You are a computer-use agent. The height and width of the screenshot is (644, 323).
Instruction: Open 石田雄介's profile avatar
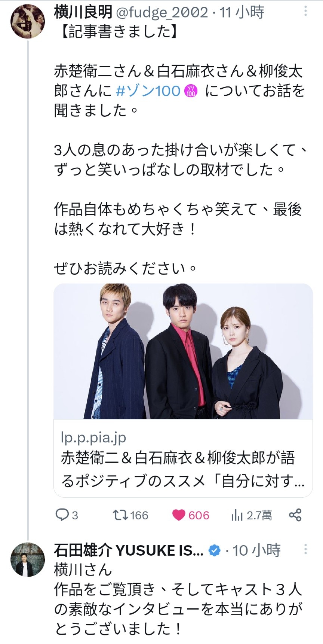point(28,559)
